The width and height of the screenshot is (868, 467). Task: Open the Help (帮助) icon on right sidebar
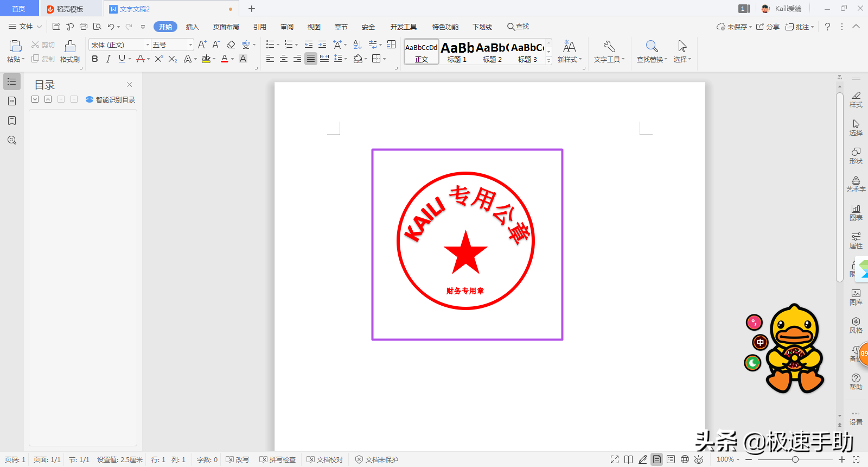click(856, 381)
